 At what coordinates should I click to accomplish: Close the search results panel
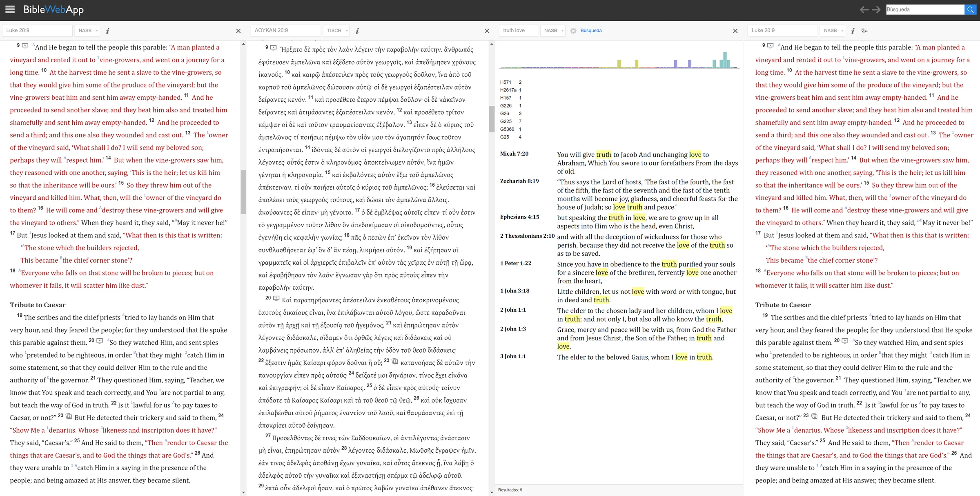pos(735,31)
